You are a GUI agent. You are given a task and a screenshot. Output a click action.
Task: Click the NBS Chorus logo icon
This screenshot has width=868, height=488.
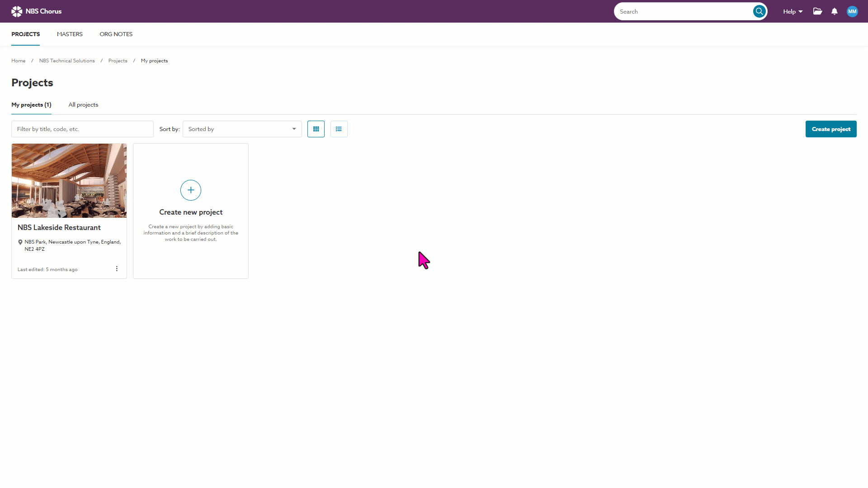(17, 11)
